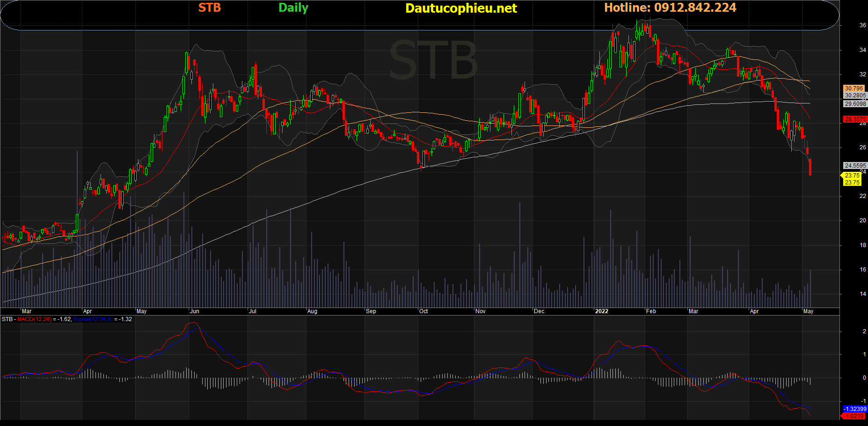Image resolution: width=868 pixels, height=426 pixels.
Task: Click the Dec marker on time axis
Action: 539,311
